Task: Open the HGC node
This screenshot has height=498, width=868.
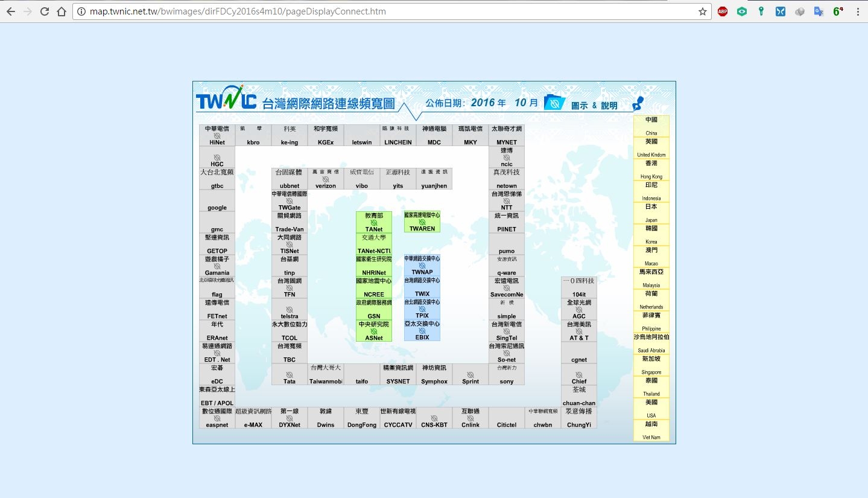Action: pyautogui.click(x=217, y=157)
